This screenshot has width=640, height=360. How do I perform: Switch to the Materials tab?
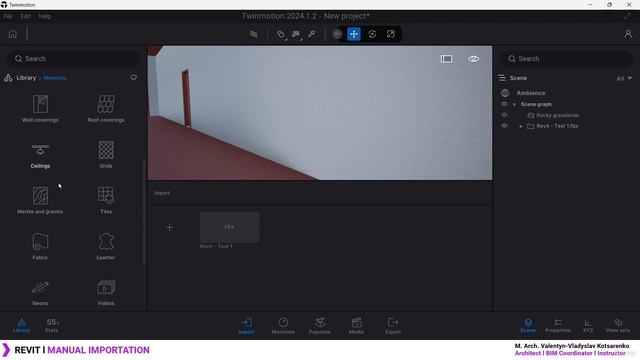[x=283, y=326]
